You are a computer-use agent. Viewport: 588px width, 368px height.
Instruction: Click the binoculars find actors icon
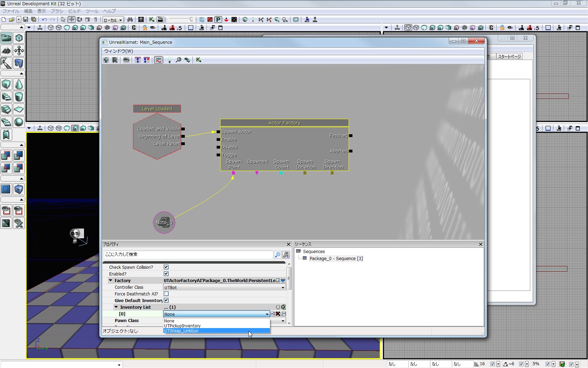tap(130, 20)
